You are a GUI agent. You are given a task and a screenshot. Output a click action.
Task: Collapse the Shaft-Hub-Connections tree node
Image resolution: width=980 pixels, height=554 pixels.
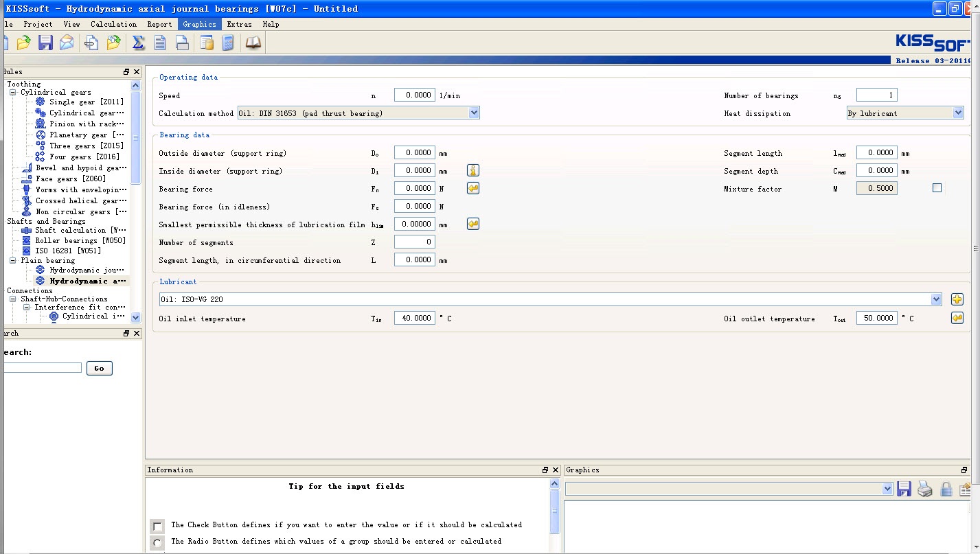click(12, 299)
